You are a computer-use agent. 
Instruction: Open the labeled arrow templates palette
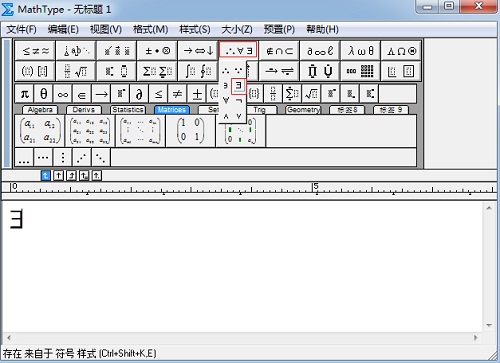[279, 71]
